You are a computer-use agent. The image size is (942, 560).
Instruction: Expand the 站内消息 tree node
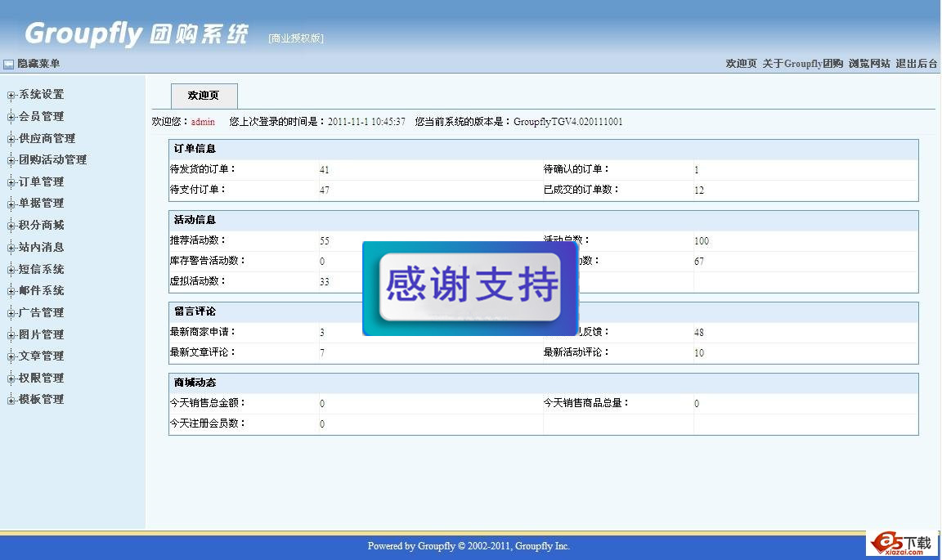pyautogui.click(x=11, y=248)
